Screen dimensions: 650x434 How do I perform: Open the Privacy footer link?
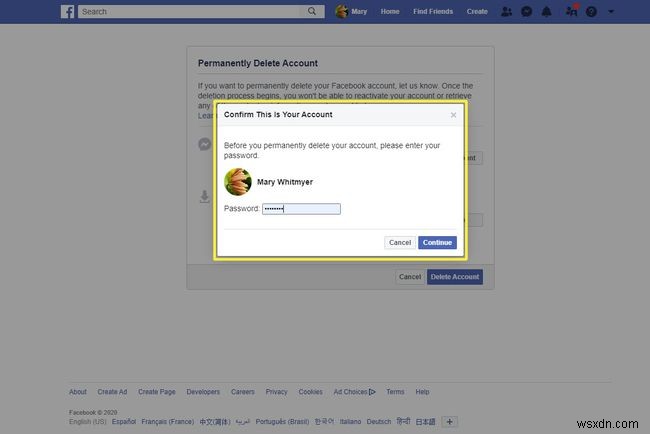click(276, 392)
